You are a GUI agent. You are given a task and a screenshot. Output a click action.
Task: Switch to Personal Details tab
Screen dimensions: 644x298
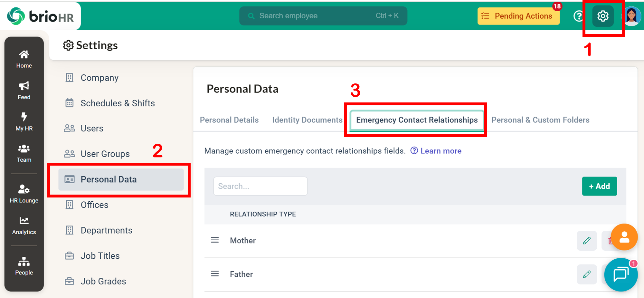point(229,120)
